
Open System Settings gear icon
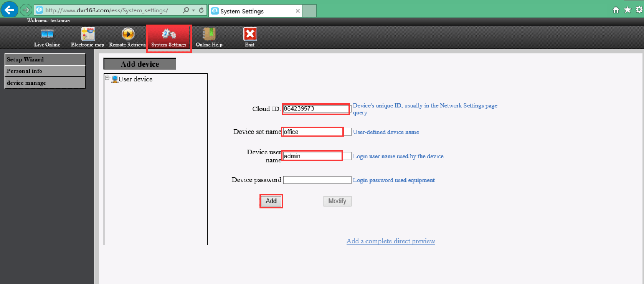(168, 34)
